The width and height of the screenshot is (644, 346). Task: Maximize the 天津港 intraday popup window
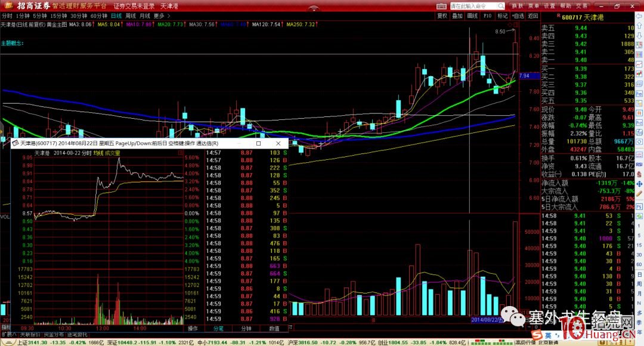tap(258, 143)
